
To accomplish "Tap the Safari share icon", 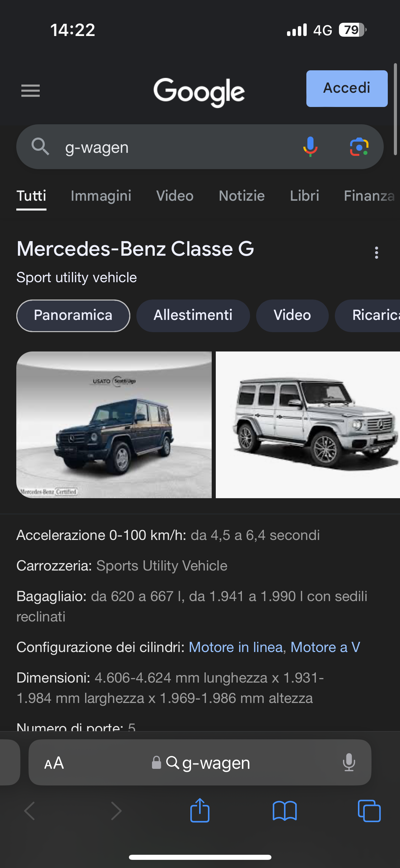I will 200,810.
